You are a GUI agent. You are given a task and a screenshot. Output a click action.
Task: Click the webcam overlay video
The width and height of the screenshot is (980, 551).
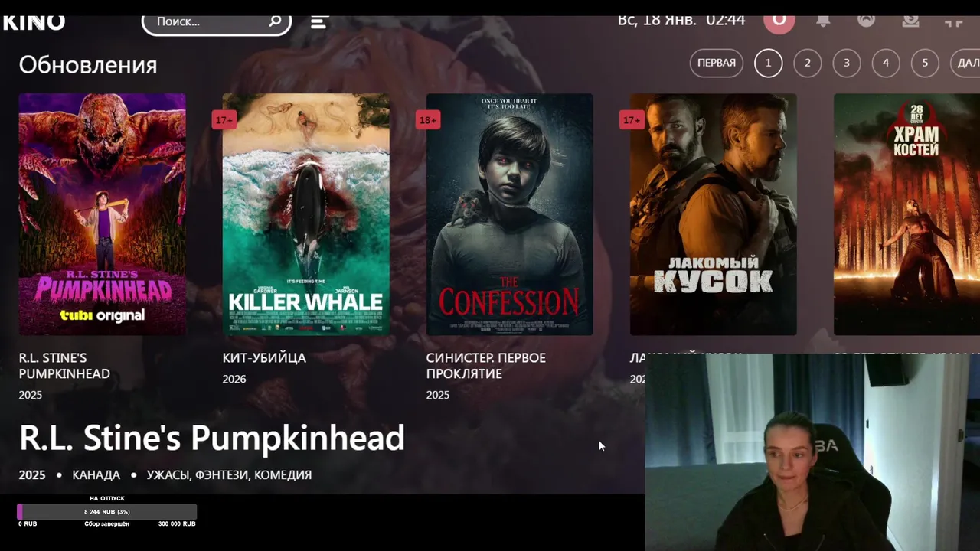812,452
